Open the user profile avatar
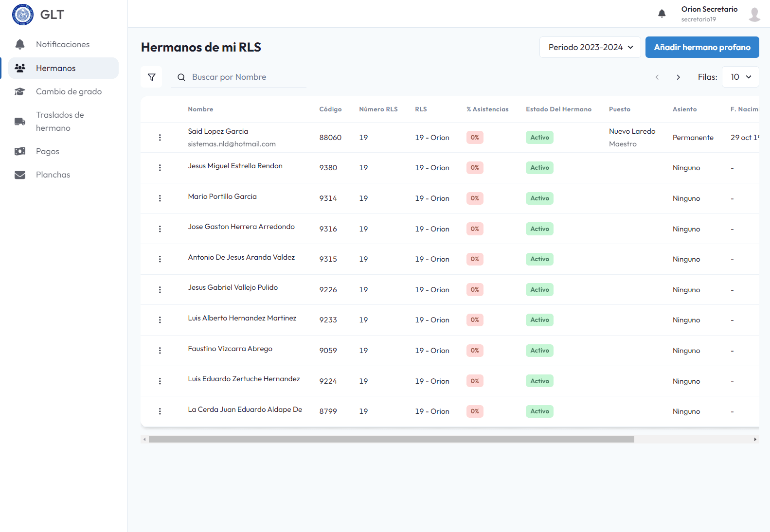Image resolution: width=770 pixels, height=532 pixels. click(x=754, y=15)
